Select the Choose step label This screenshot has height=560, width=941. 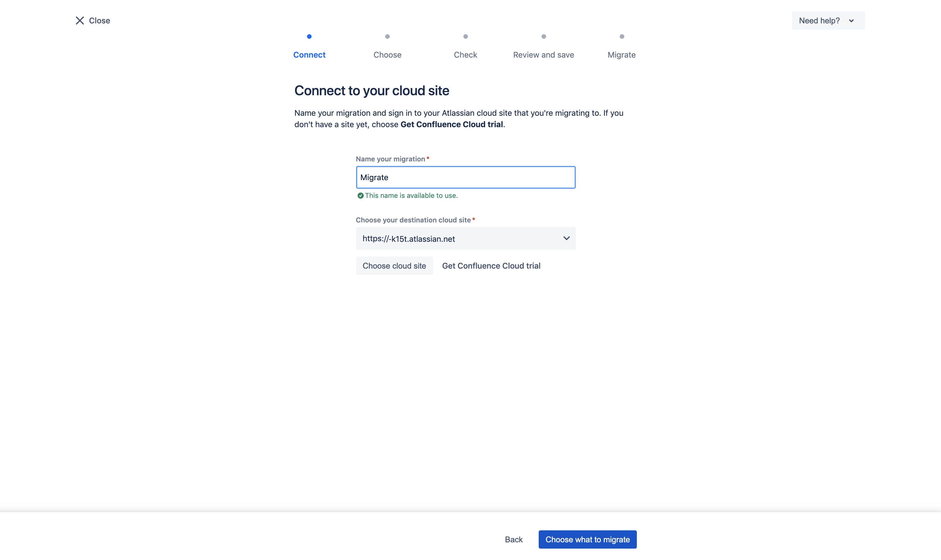coord(387,55)
